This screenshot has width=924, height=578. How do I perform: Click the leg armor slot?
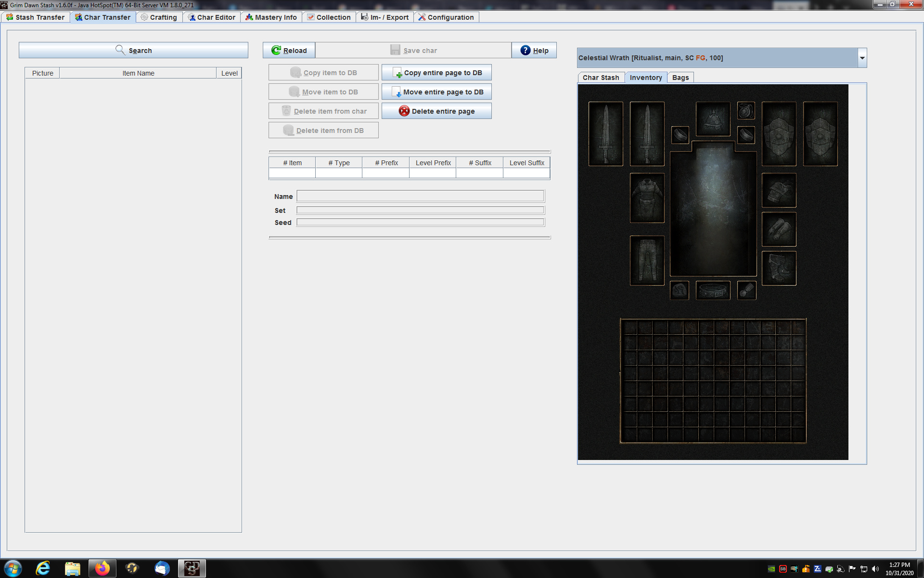click(x=647, y=260)
